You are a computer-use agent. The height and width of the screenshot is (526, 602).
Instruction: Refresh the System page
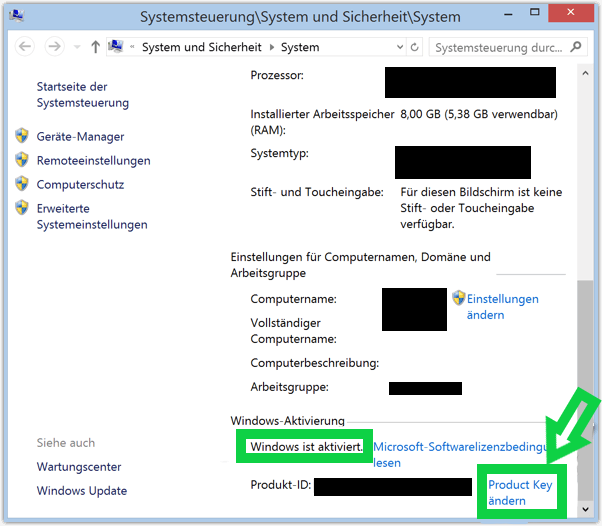[415, 47]
